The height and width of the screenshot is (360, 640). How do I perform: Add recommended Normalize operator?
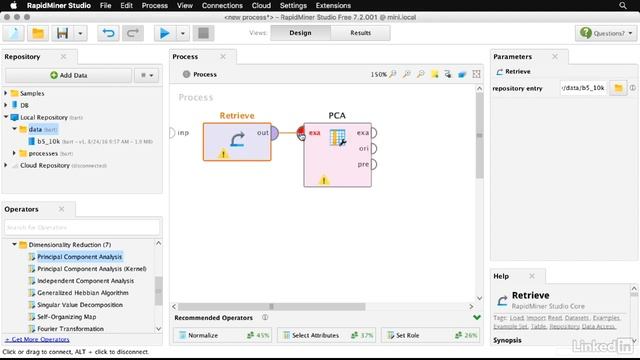222,335
